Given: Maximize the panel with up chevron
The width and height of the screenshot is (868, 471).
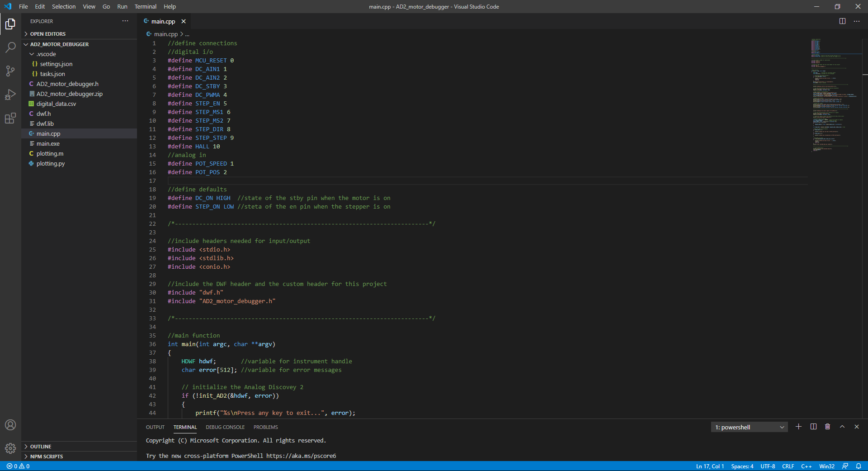Looking at the screenshot, I should tap(842, 427).
